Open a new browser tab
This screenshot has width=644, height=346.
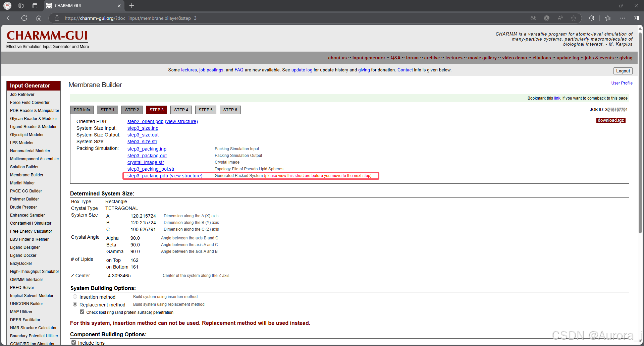point(132,6)
